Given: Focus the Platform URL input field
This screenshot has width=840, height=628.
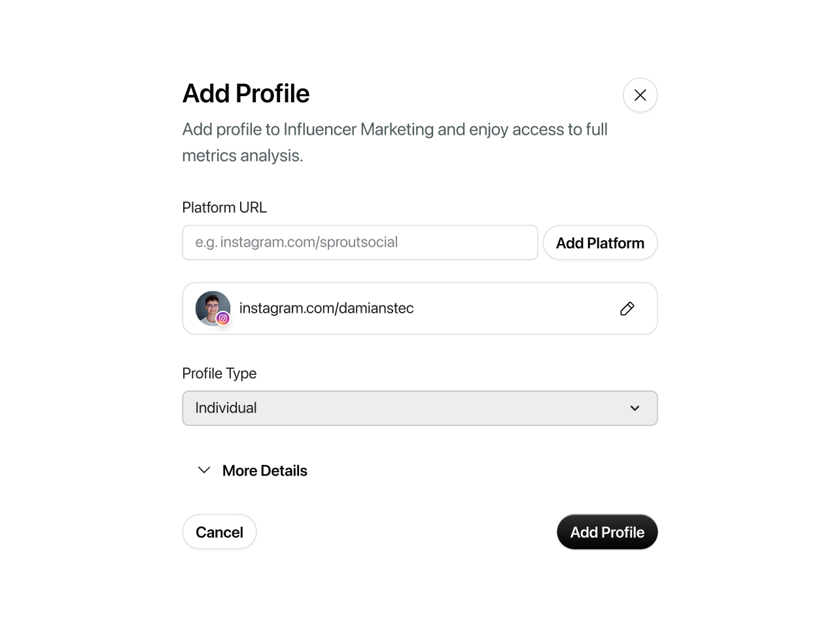Looking at the screenshot, I should [360, 243].
